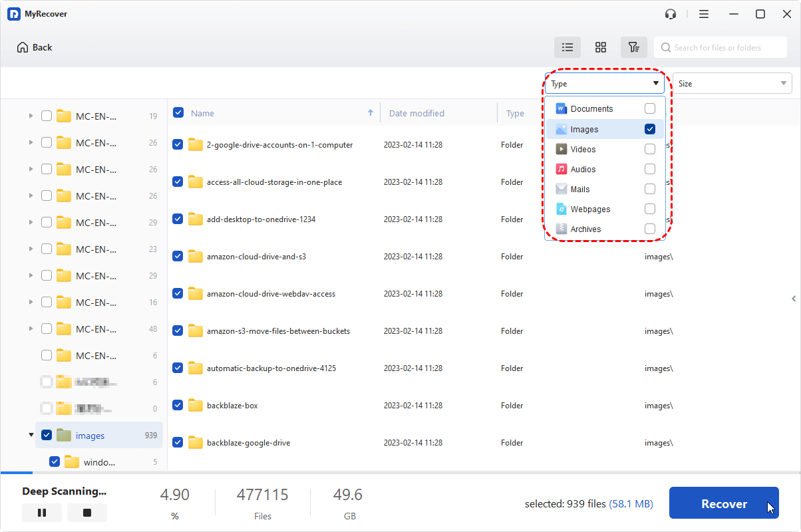Check the Documents filter checkbox
Screen dimensions: 801x532
[x=650, y=108]
